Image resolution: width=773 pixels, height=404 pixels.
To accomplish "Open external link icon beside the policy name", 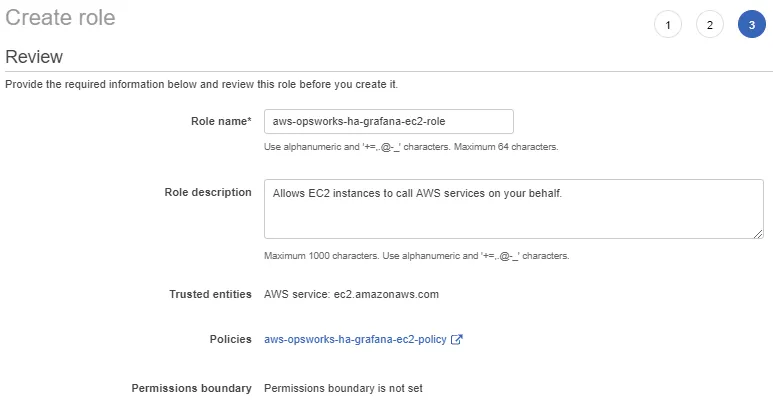I will coord(457,339).
